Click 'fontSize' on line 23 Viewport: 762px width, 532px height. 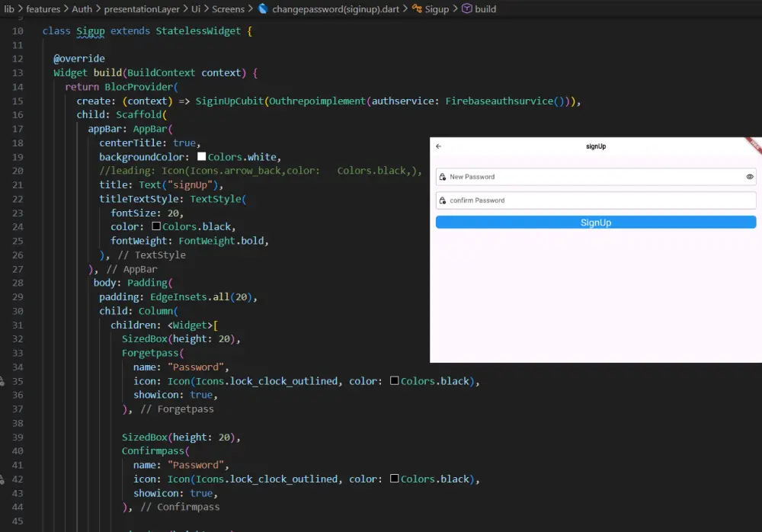133,213
